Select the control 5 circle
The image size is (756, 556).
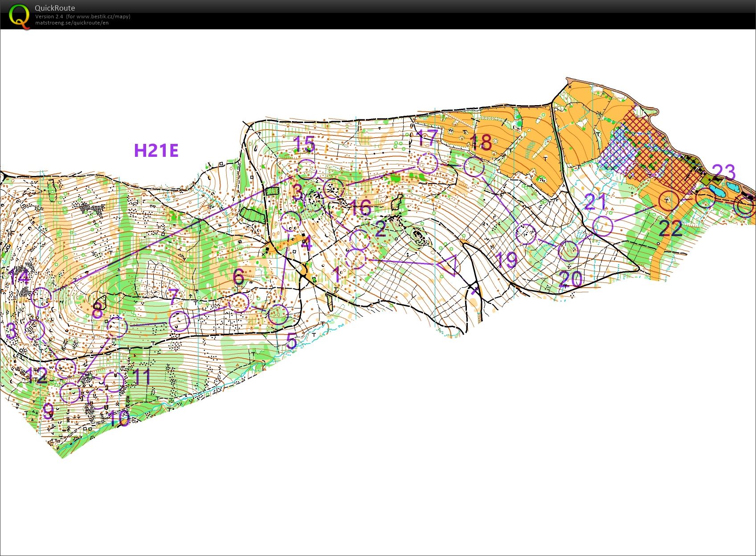point(278,315)
